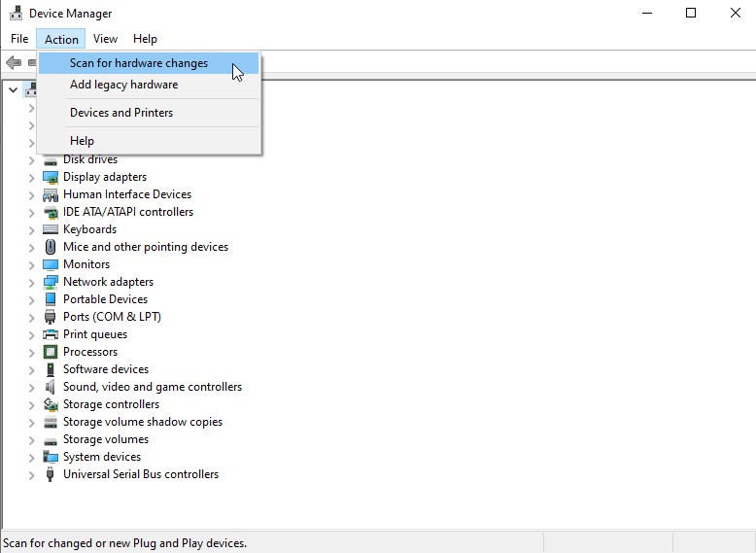The height and width of the screenshot is (553, 756).
Task: Click the Storage volume shadow copies icon
Action: tap(51, 422)
